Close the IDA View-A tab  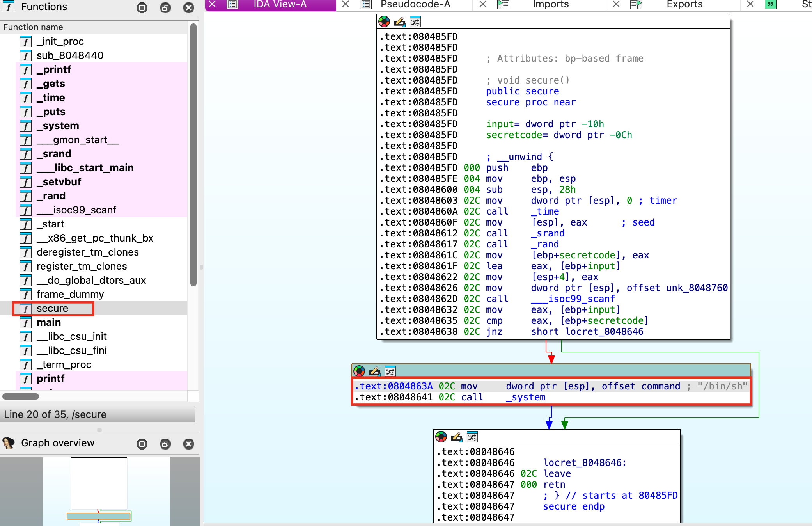coord(212,4)
